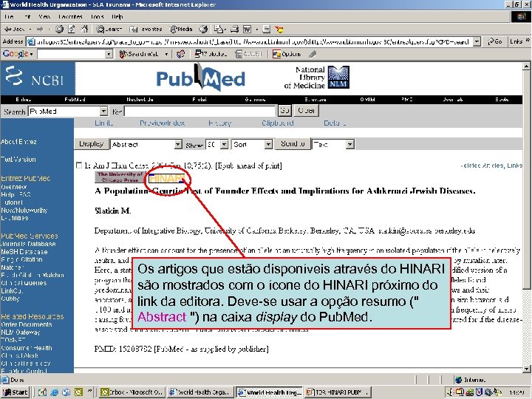Click the Clear button
The width and height of the screenshot is (532, 399).
point(307,110)
